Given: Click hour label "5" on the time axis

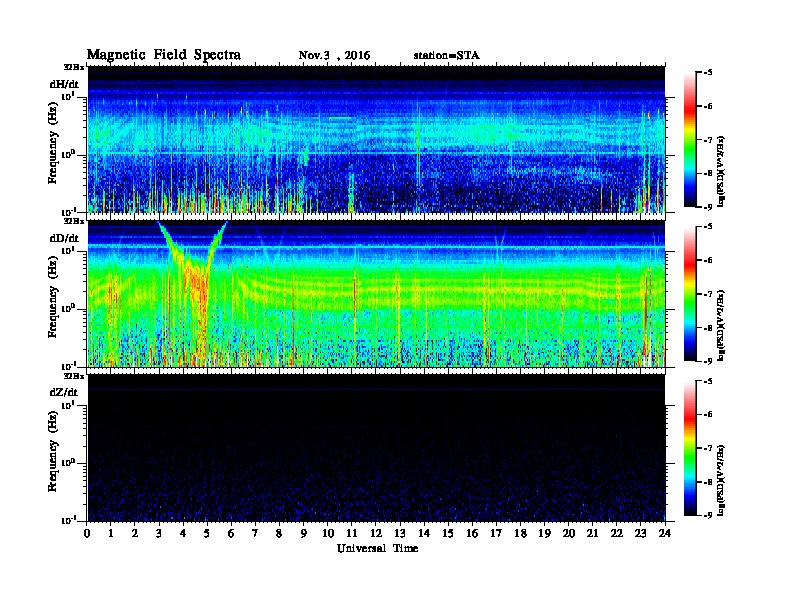Looking at the screenshot, I should (207, 534).
